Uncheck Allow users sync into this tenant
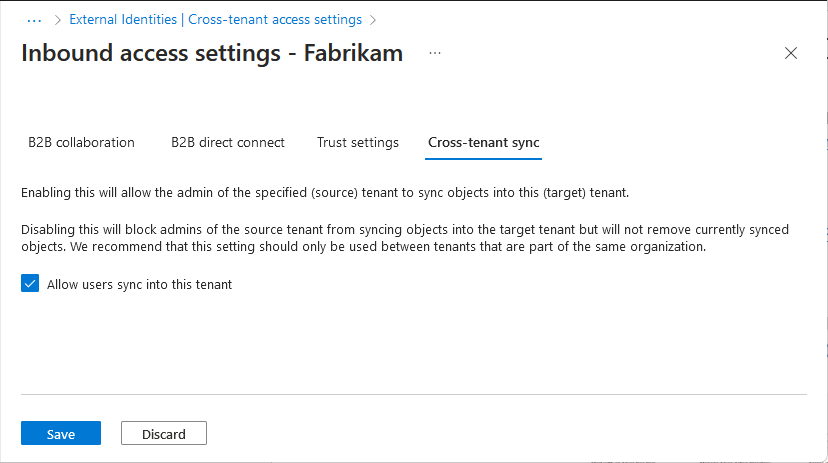This screenshot has height=463, width=828. pyautogui.click(x=30, y=284)
